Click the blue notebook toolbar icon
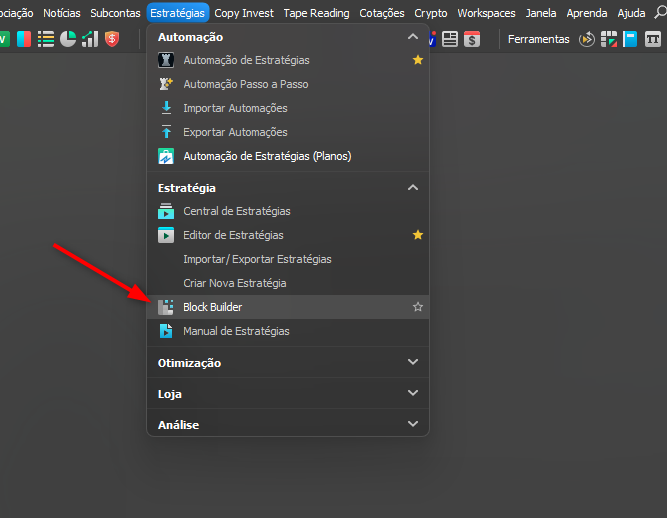The height and width of the screenshot is (518, 667). 630,39
